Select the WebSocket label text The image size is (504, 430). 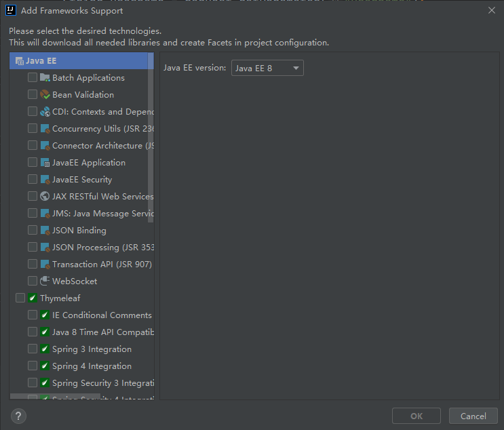pos(75,281)
